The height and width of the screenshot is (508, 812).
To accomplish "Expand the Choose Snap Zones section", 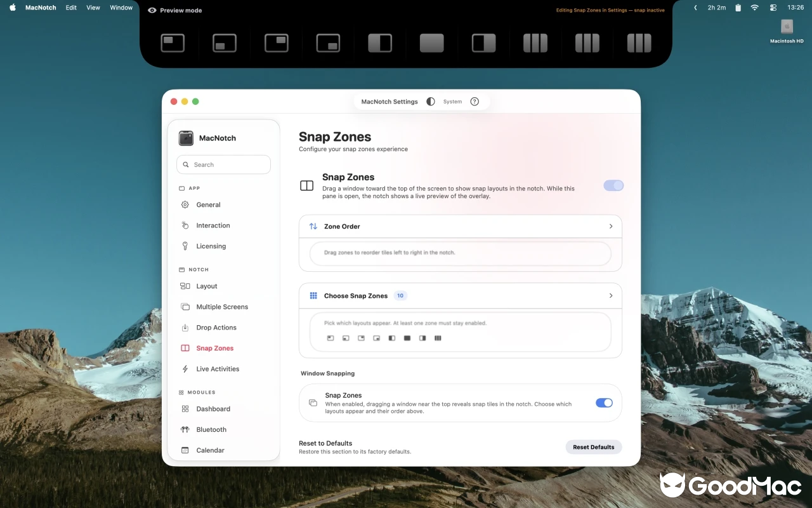I will tap(610, 295).
